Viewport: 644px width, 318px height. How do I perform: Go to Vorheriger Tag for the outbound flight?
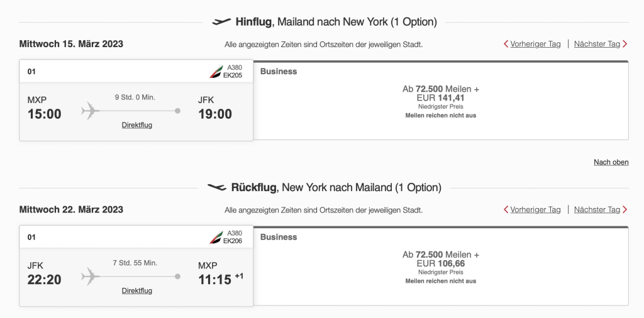[535, 44]
